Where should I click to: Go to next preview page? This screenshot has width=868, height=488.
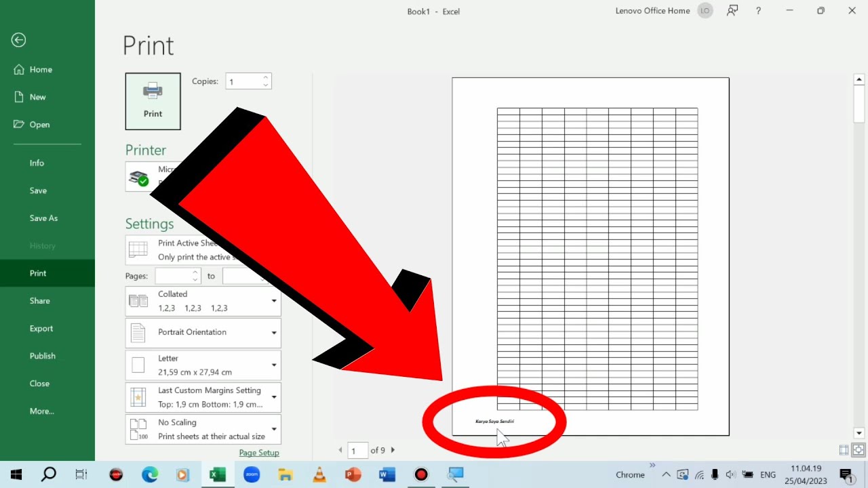click(393, 450)
